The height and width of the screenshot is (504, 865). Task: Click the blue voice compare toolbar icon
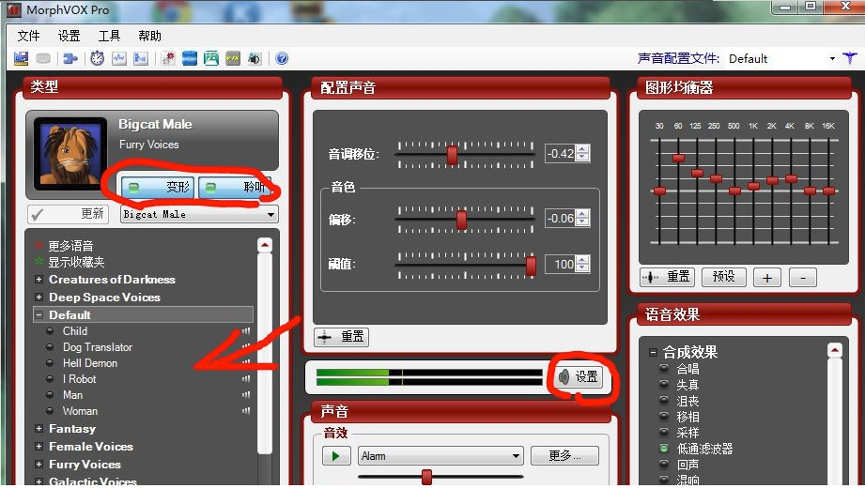141,58
